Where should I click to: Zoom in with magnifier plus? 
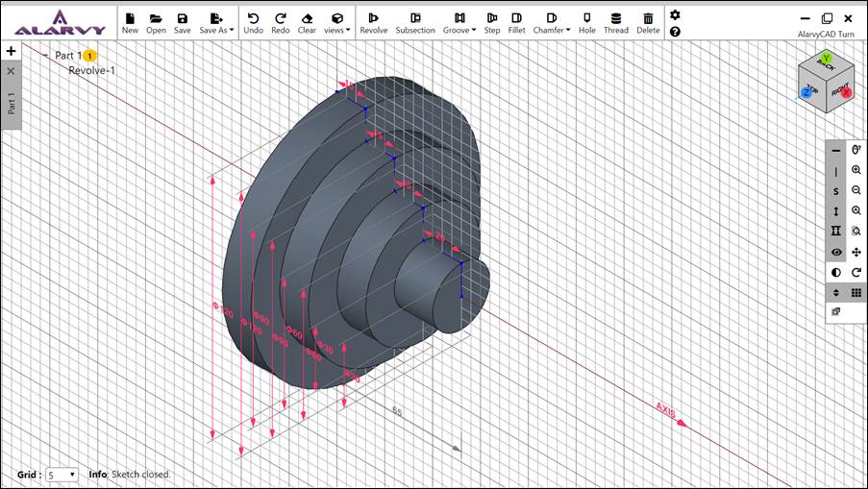click(856, 170)
